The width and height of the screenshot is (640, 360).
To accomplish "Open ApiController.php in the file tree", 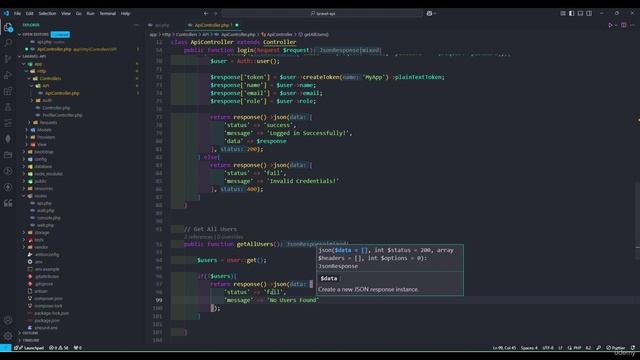I will pyautogui.click(x=62, y=93).
